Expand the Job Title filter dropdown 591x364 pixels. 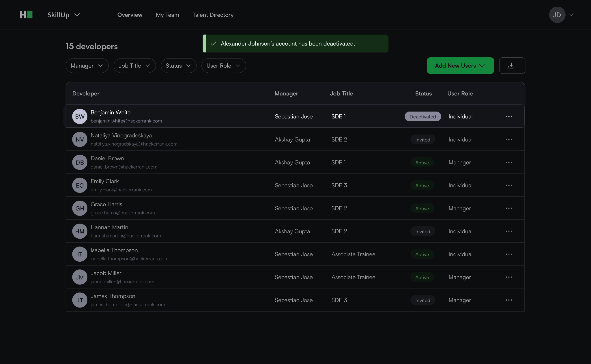pyautogui.click(x=134, y=66)
